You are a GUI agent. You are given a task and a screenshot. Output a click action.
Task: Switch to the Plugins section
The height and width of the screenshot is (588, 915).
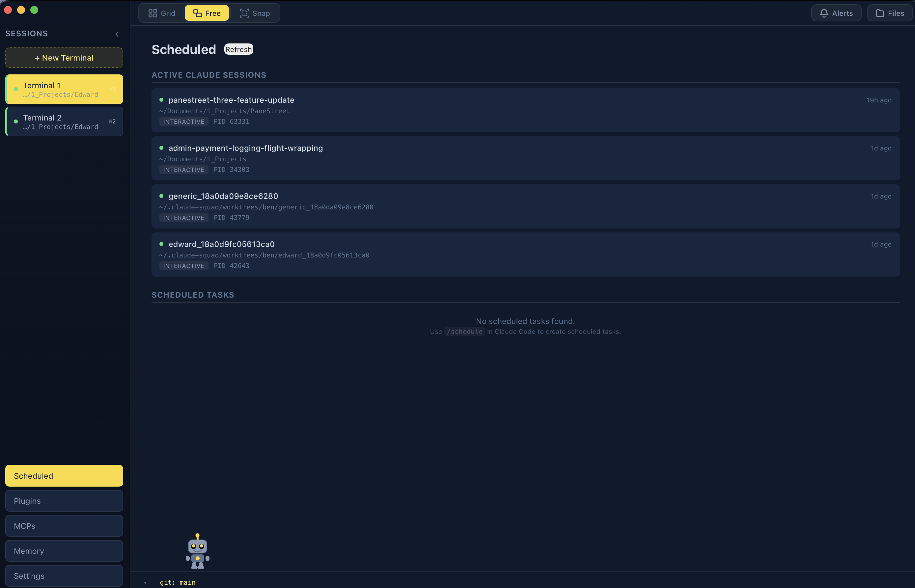[x=64, y=500]
